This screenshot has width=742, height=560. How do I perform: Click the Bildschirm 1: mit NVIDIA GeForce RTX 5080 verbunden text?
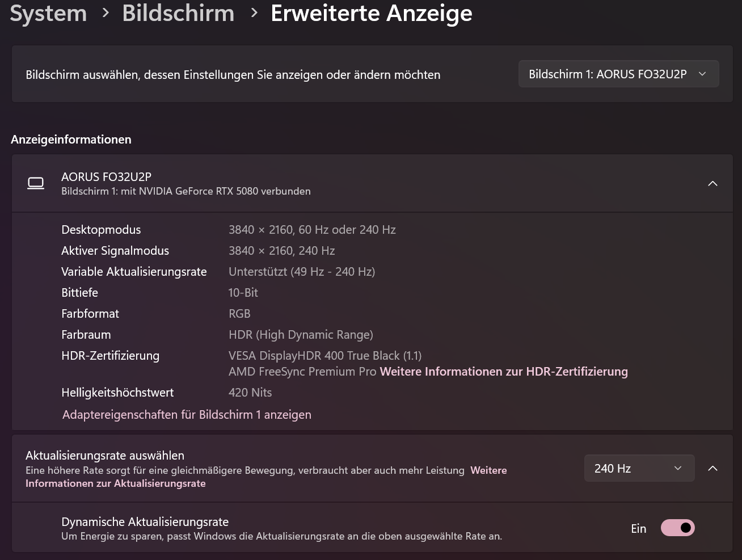[186, 191]
